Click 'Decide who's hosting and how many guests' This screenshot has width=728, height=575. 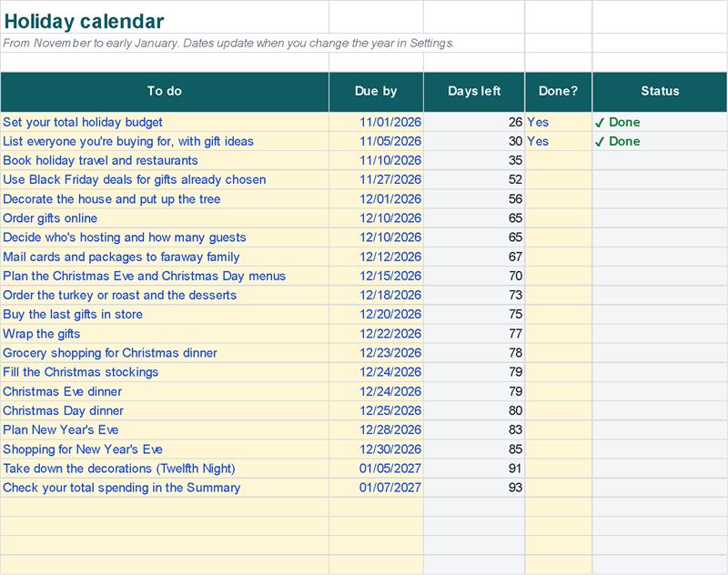coord(165,237)
